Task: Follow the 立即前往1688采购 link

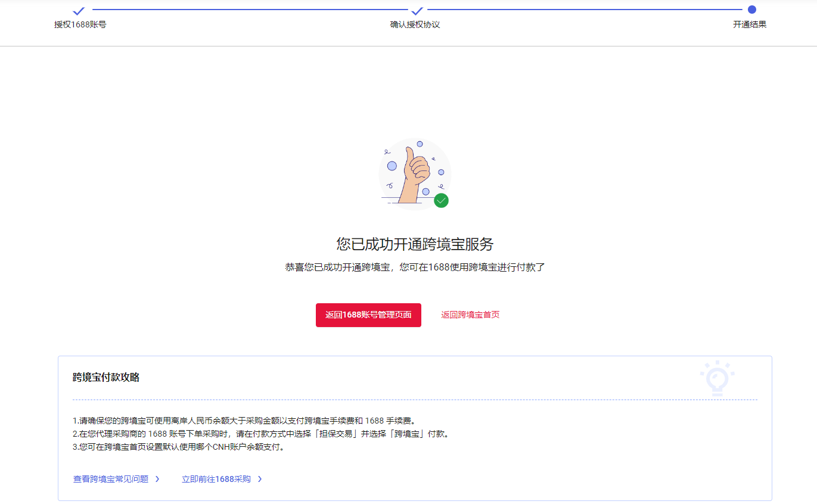Action: pyautogui.click(x=216, y=479)
